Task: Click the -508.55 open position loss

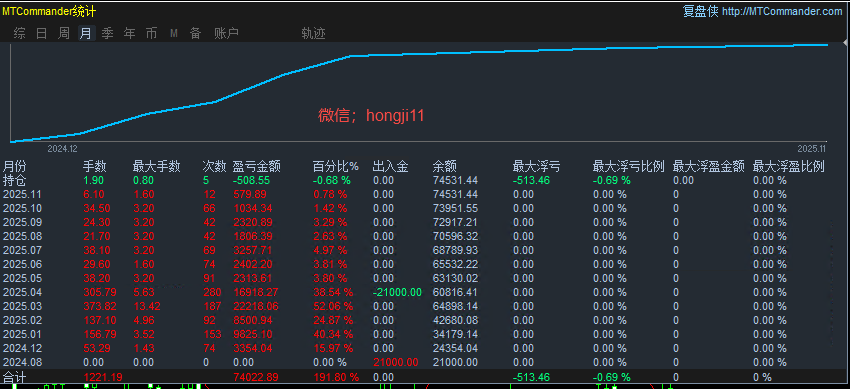Action: [253, 180]
